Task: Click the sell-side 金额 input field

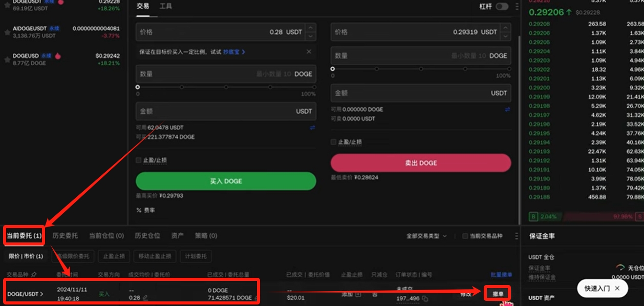Action: tap(421, 93)
